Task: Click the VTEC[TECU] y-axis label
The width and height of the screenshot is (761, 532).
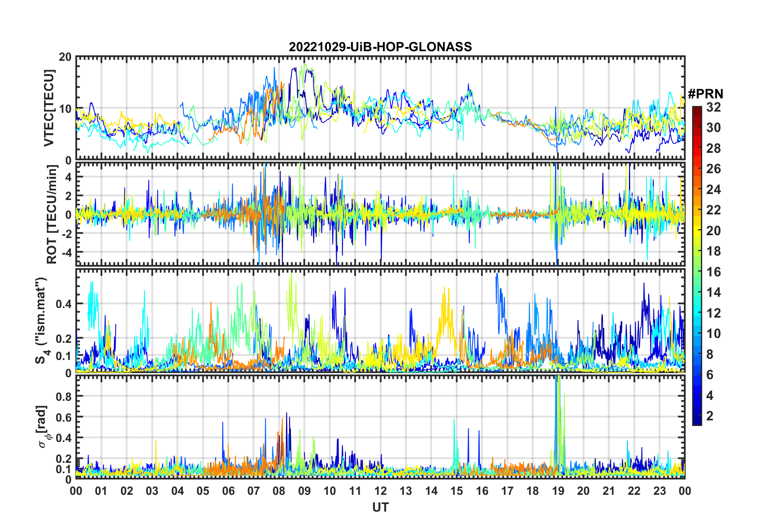Action: click(49, 108)
